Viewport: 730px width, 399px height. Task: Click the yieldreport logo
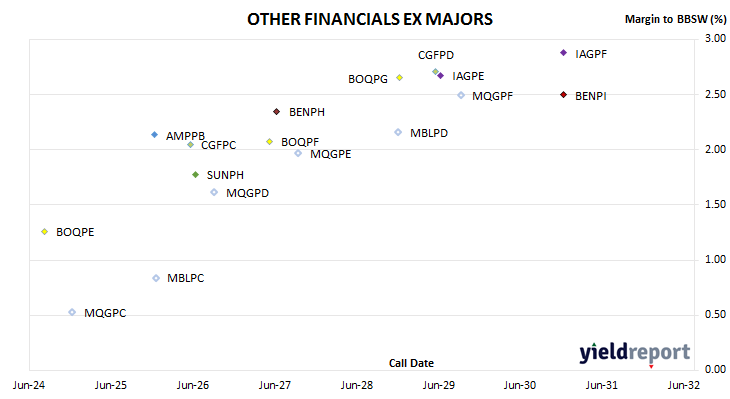pyautogui.click(x=635, y=353)
